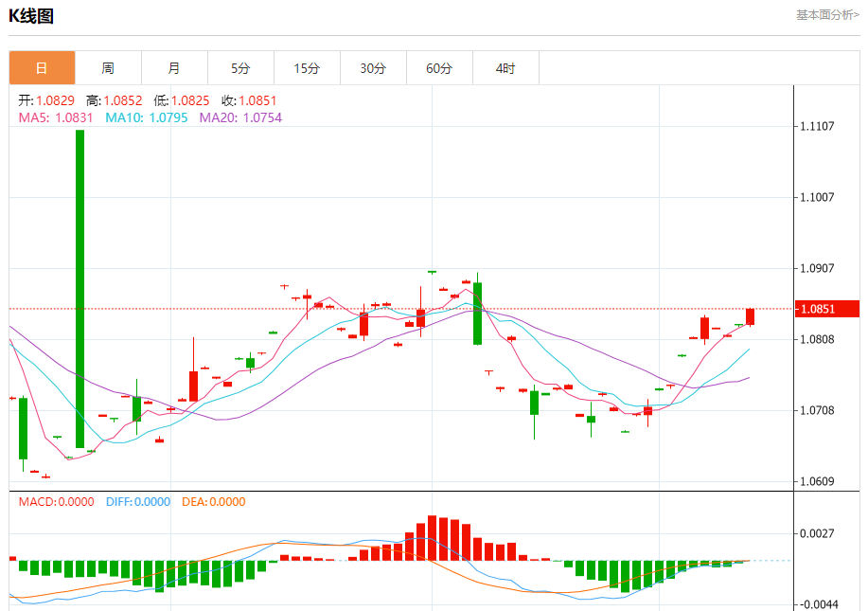The image size is (868, 611).
Task: Open the 30分 interval tab
Action: coord(373,68)
